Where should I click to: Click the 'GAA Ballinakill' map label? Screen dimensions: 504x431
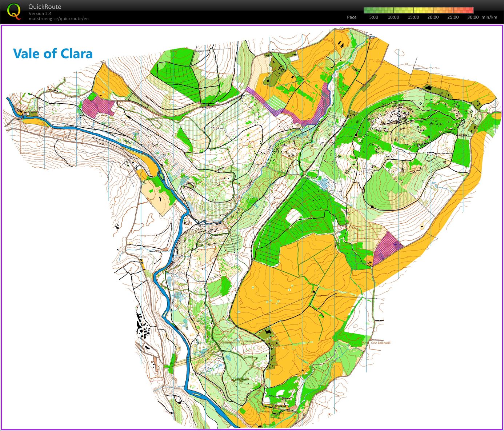380,343
